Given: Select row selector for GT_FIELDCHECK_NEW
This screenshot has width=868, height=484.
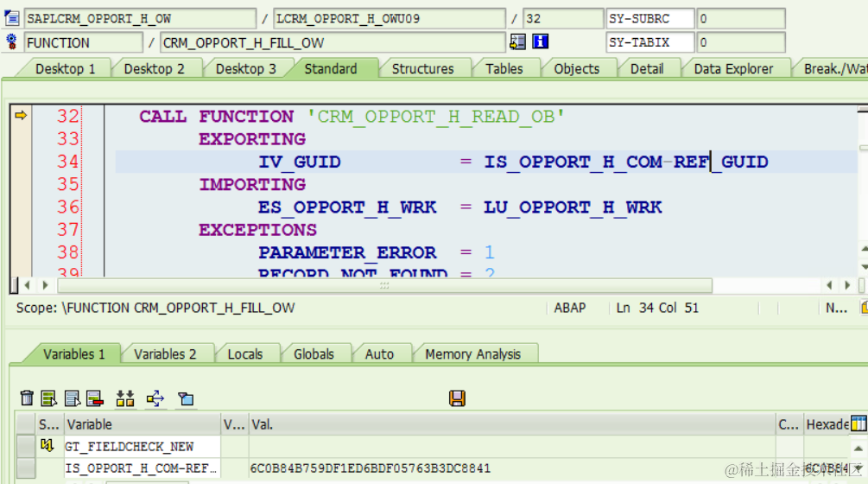Looking at the screenshot, I should (x=25, y=446).
